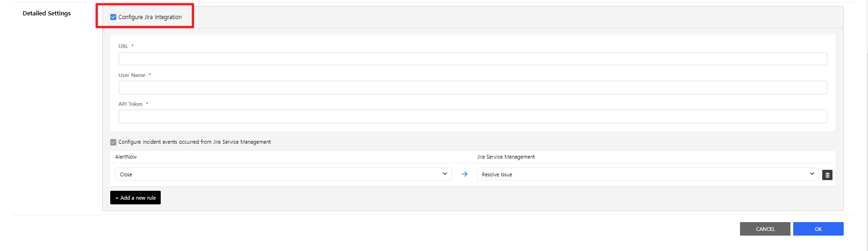Delete the Close to Resolve Issue rule

[827, 175]
